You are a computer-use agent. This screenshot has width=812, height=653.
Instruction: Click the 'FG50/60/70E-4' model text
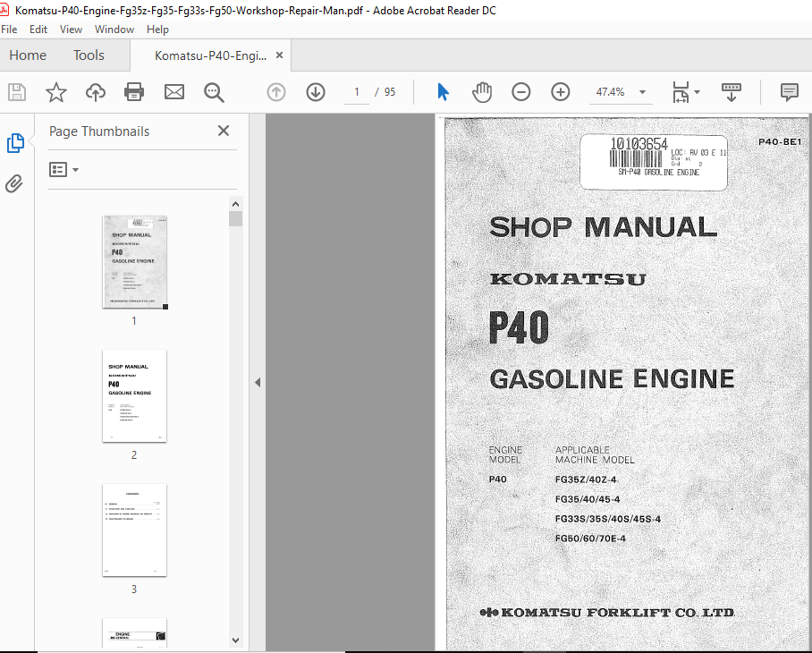click(x=590, y=539)
